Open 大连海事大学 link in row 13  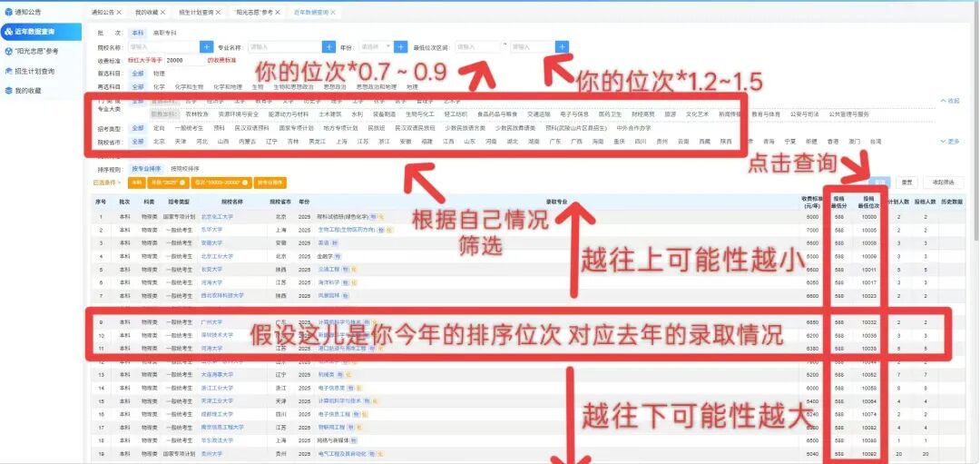pos(217,374)
